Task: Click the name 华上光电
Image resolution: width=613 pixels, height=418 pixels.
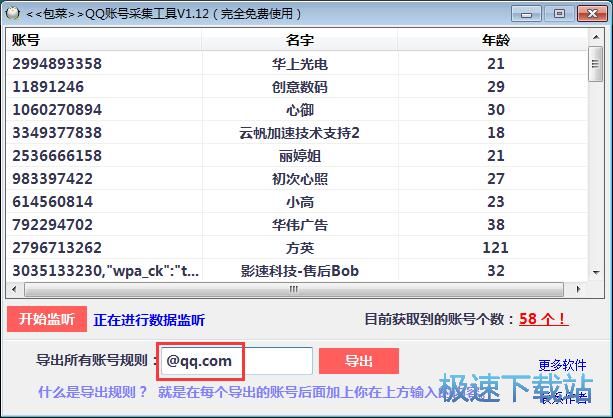Action: click(x=300, y=64)
